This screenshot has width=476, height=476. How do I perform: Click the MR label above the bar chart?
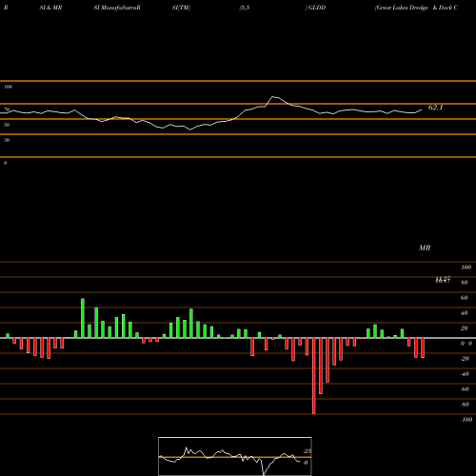pos(425,248)
